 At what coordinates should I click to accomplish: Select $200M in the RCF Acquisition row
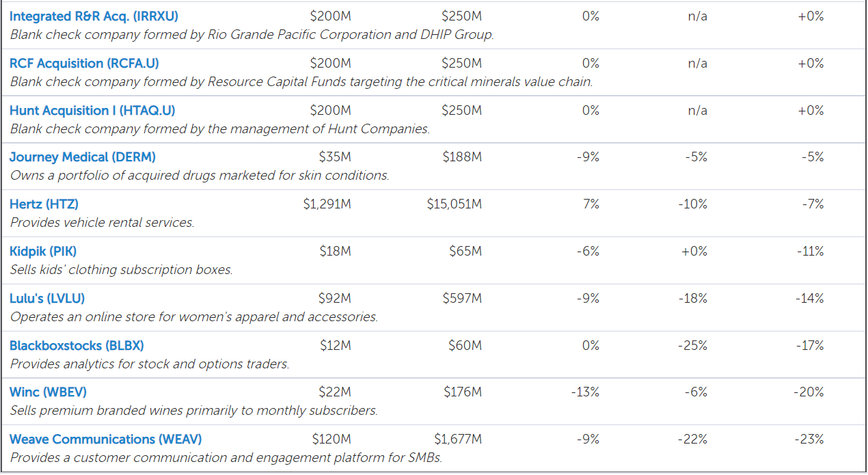[x=331, y=64]
